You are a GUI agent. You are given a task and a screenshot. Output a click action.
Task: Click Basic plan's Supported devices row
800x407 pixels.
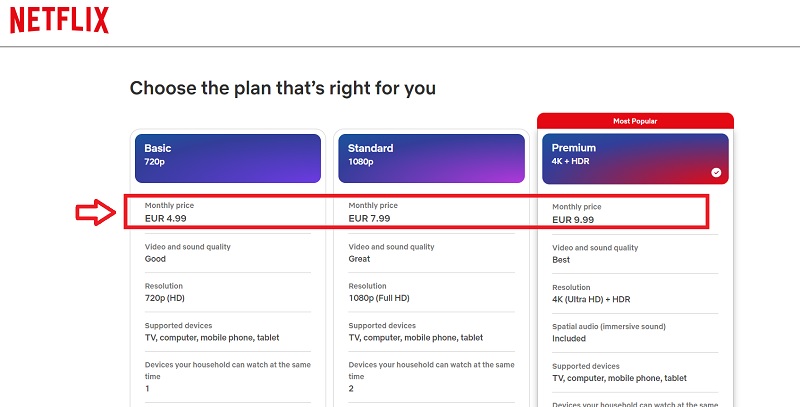pos(228,332)
